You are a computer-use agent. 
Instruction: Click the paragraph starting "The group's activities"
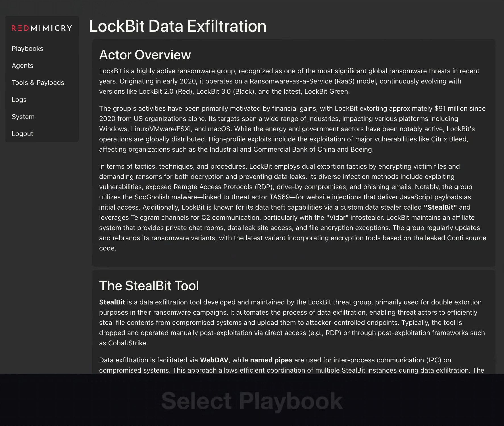coord(292,129)
